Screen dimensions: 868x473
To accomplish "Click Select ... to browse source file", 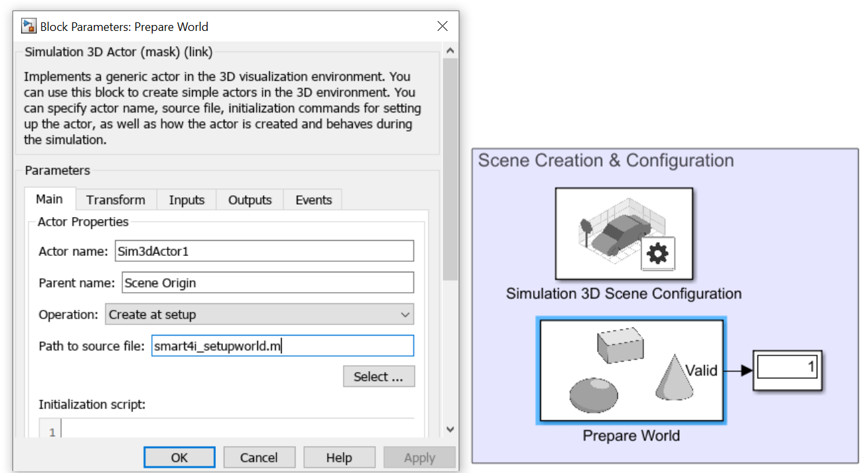I will 378,377.
